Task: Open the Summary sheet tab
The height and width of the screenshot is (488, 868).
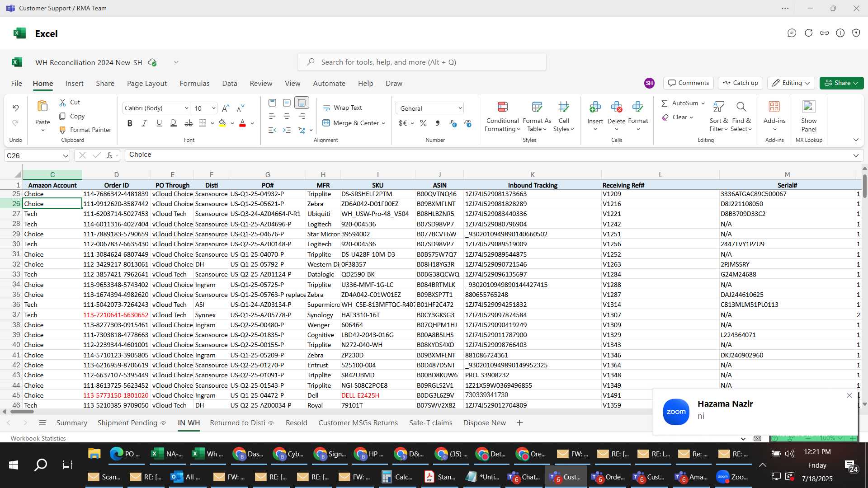Action: click(71, 423)
